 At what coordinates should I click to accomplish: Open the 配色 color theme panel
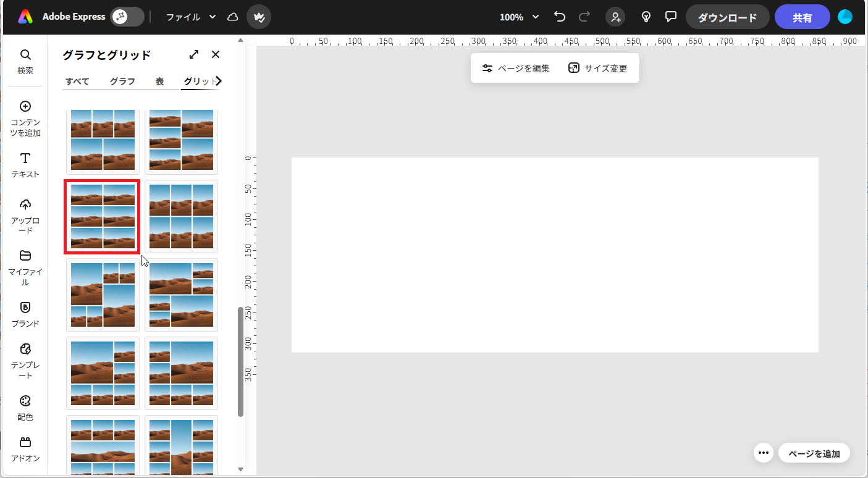pos(25,408)
